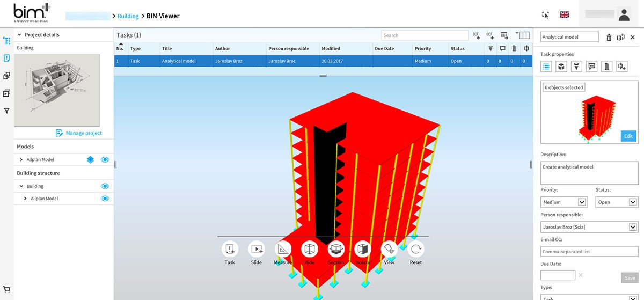Click the Allplan Model layers icon
This screenshot has height=300, width=644.
coord(91,159)
